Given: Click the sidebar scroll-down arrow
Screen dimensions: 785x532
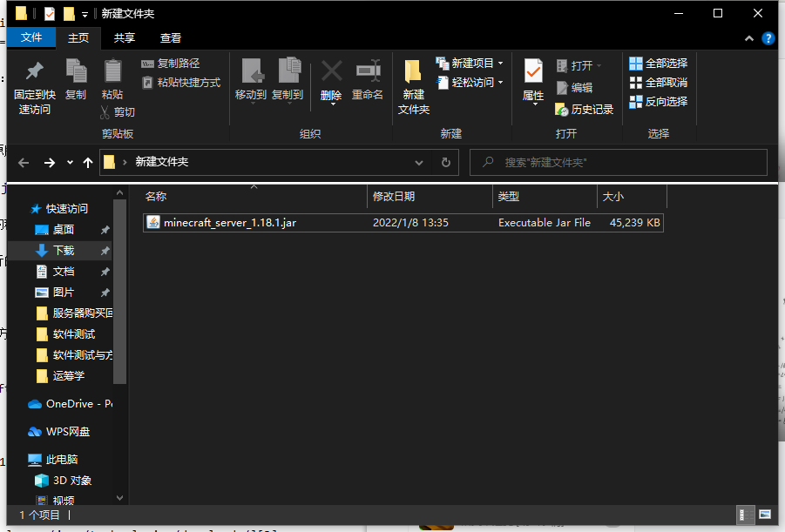Looking at the screenshot, I should [119, 498].
